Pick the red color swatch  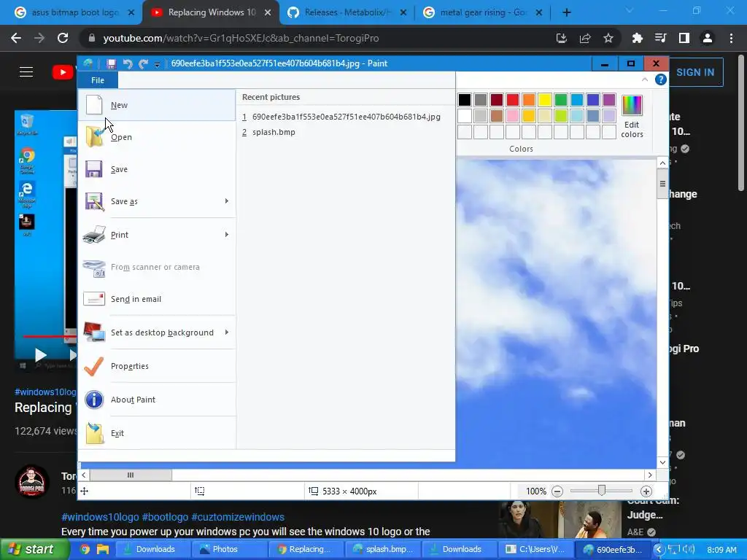point(513,99)
